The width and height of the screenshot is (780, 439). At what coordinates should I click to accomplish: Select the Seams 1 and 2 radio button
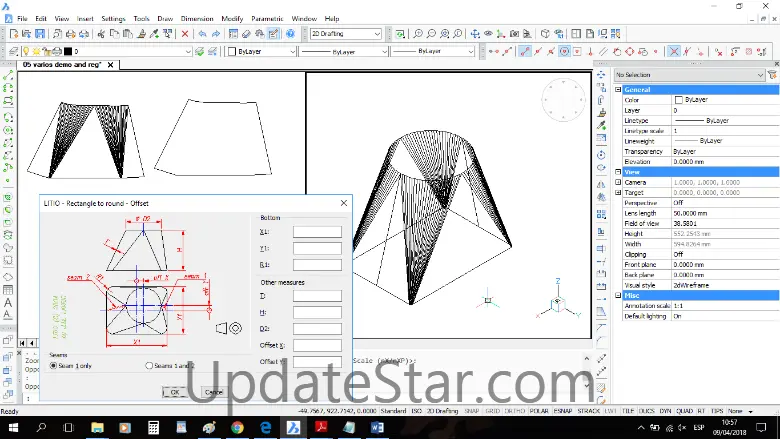click(x=149, y=365)
